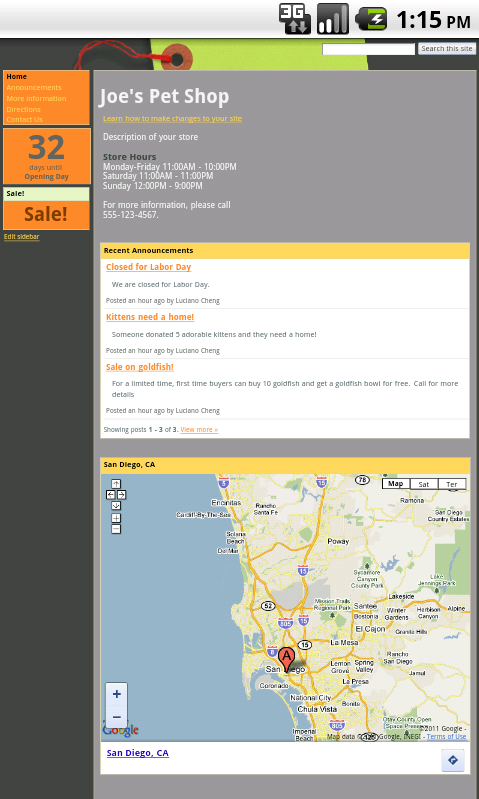This screenshot has height=799, width=479.
Task: Open the Directions sidebar page
Action: coord(23,109)
